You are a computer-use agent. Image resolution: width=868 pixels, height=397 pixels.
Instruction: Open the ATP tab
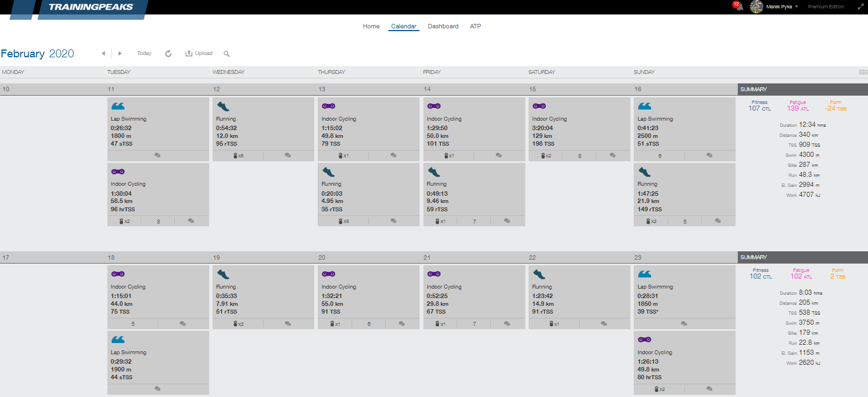pyautogui.click(x=475, y=26)
